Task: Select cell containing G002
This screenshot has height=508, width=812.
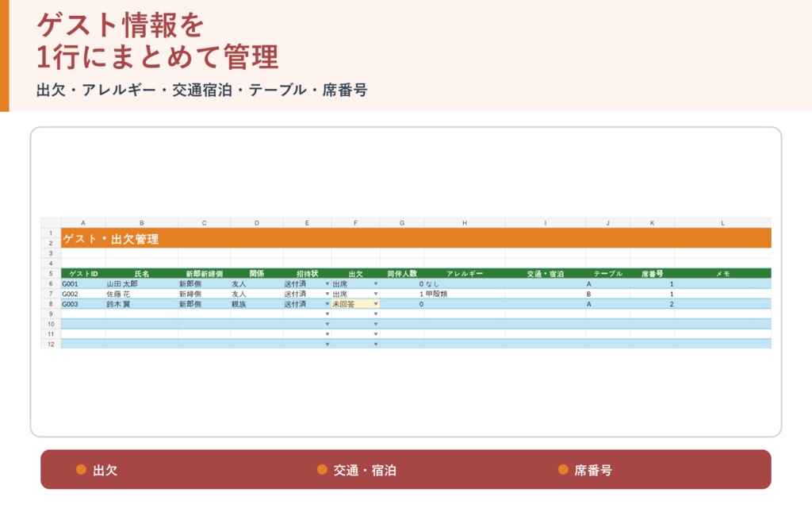Action: tap(82, 294)
